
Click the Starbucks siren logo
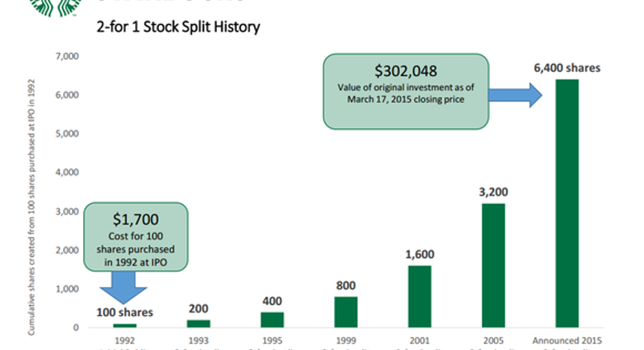[x=55, y=8]
